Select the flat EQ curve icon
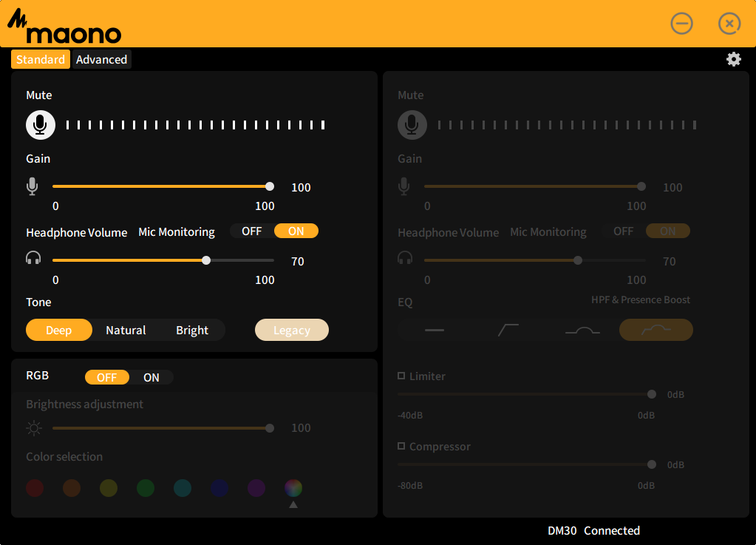 (435, 330)
